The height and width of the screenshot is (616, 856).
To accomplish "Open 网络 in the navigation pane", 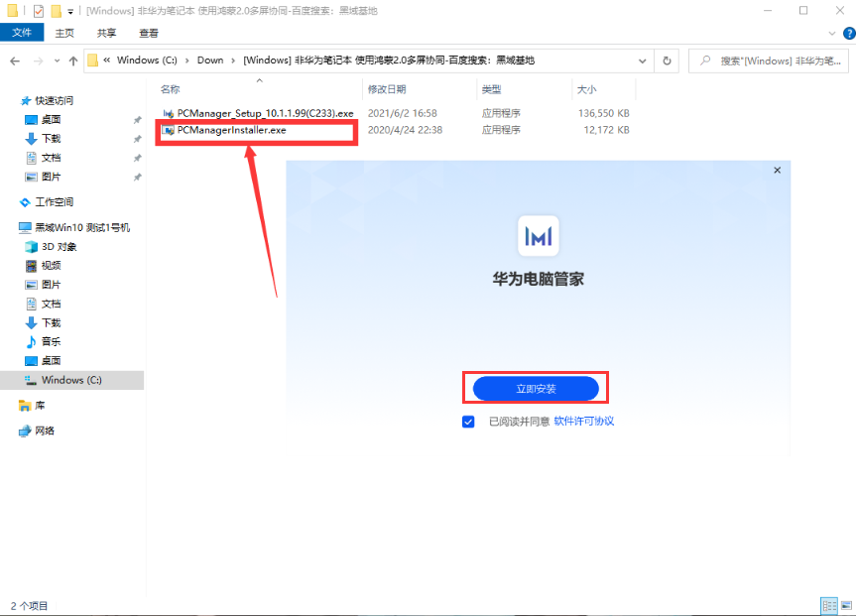I will (x=45, y=431).
